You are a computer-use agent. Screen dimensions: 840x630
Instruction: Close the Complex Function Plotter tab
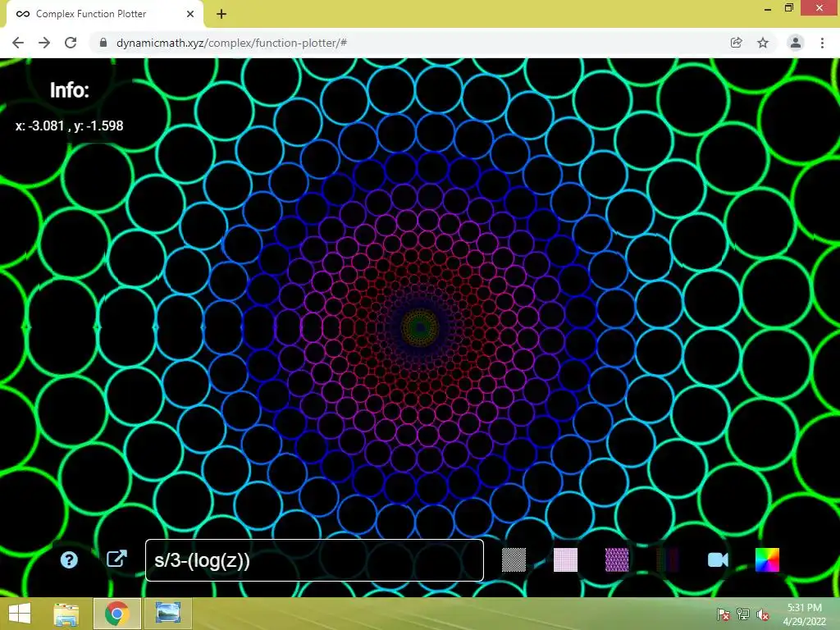tap(190, 14)
